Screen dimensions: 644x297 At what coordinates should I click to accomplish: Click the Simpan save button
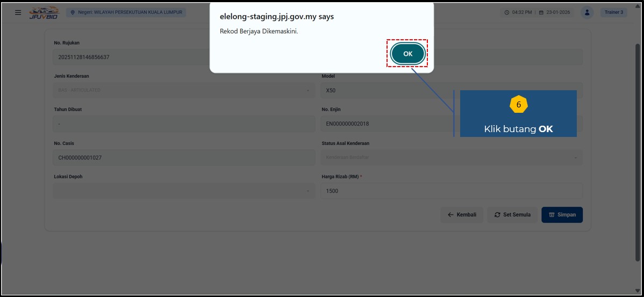(x=562, y=215)
